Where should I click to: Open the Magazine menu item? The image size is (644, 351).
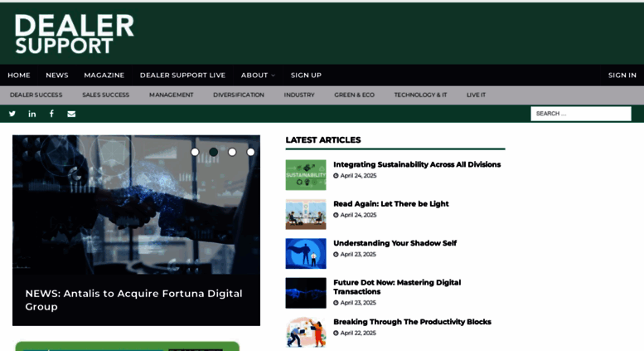104,76
